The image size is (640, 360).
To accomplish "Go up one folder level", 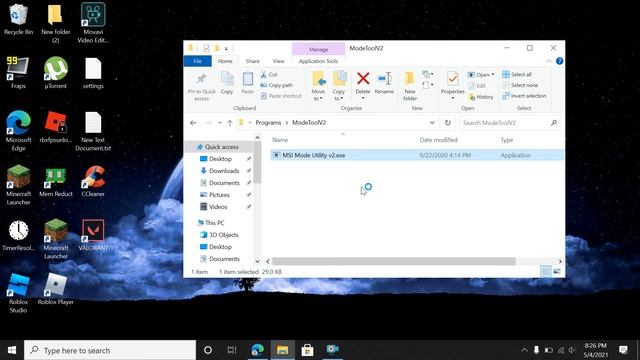I will click(230, 122).
